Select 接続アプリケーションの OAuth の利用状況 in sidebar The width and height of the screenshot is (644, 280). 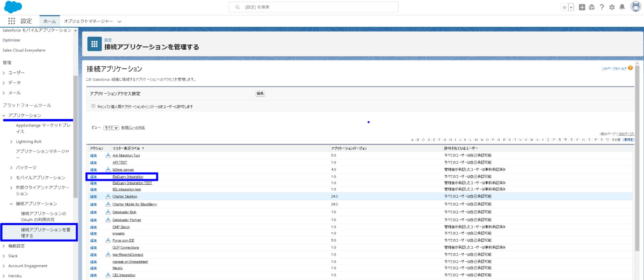(43, 217)
